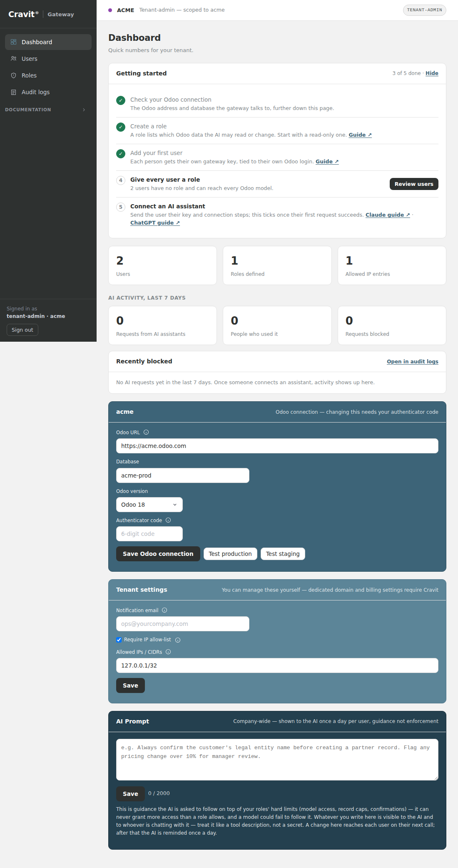Click the step 5 number circle

pyautogui.click(x=121, y=207)
